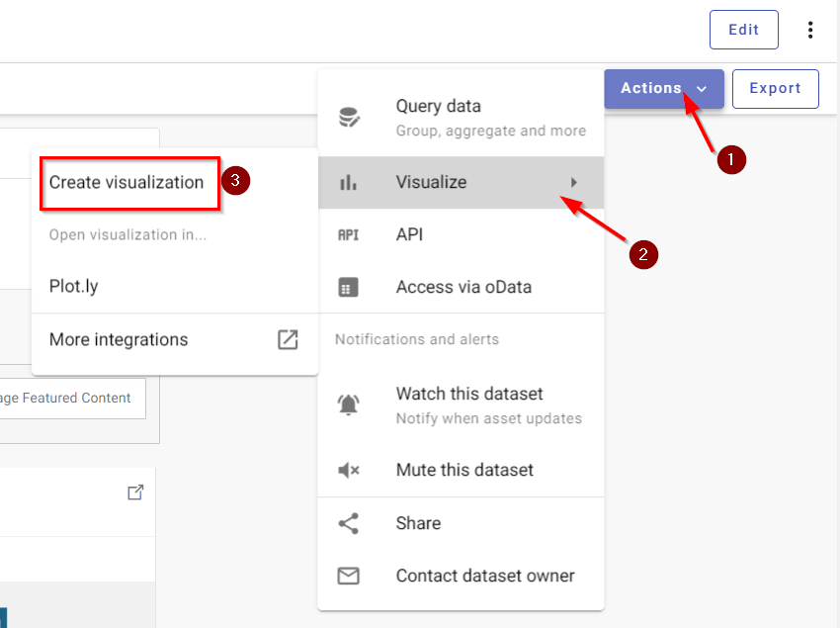The image size is (840, 628).
Task: Click the Mute this dataset speaker icon
Action: pyautogui.click(x=349, y=471)
